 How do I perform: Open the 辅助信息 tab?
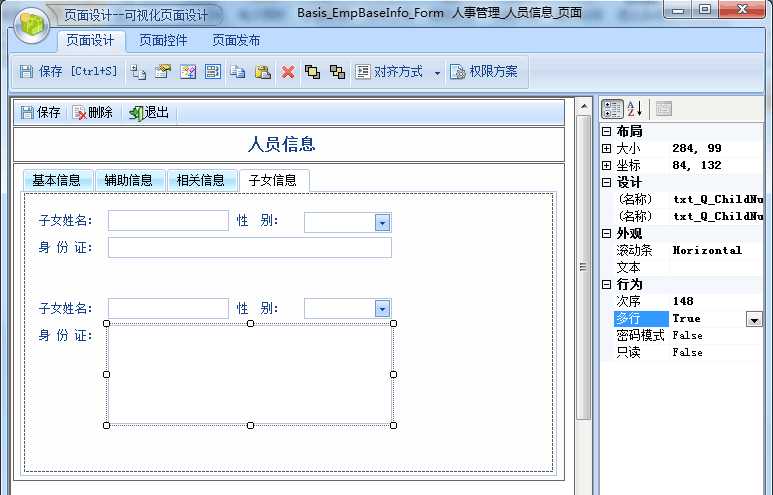pos(129,180)
